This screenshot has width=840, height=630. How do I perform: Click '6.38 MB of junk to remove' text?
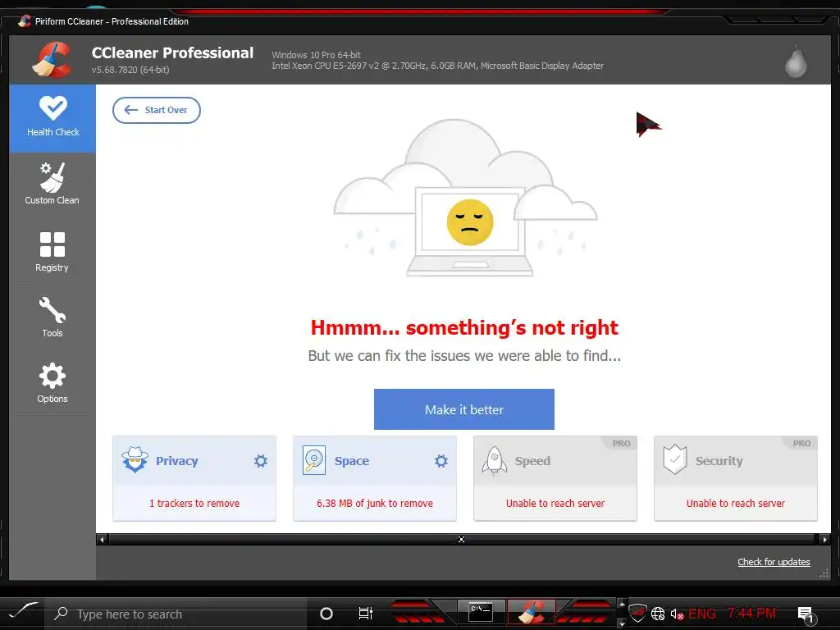(374, 503)
